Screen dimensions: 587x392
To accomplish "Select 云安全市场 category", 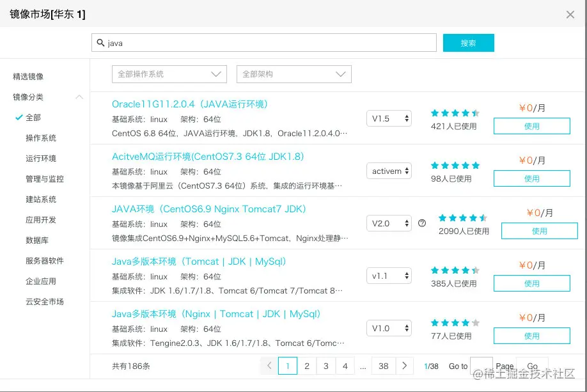I will [45, 301].
